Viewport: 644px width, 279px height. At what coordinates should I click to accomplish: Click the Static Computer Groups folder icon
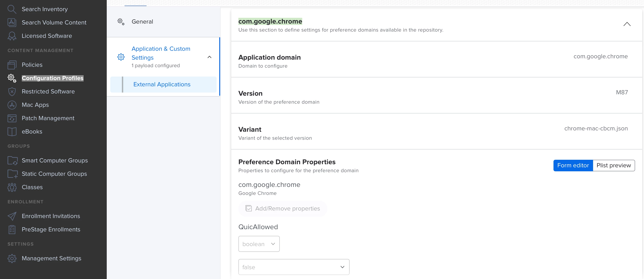12,174
